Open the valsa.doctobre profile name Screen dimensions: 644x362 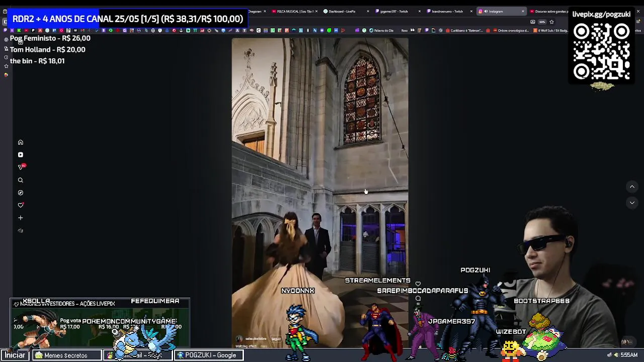click(256, 339)
